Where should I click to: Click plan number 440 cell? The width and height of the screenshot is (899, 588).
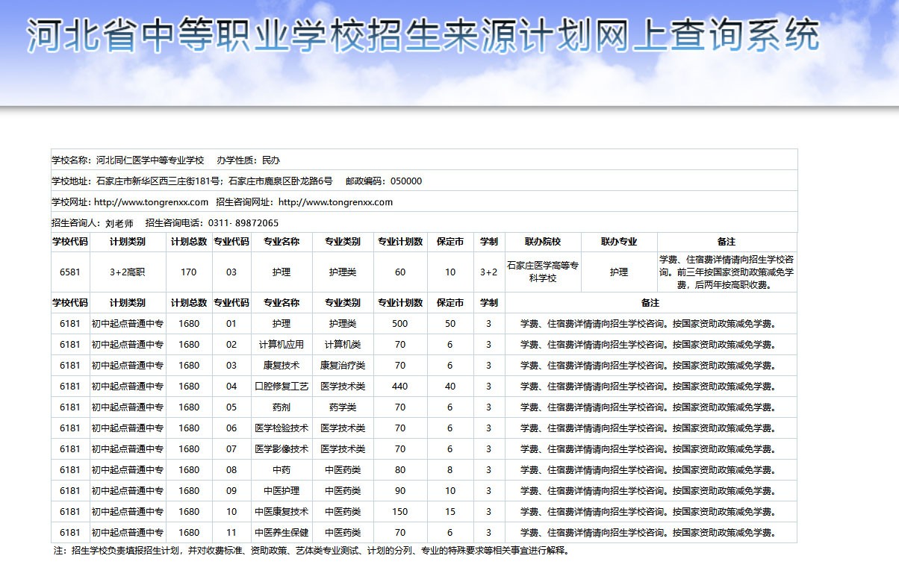400,387
